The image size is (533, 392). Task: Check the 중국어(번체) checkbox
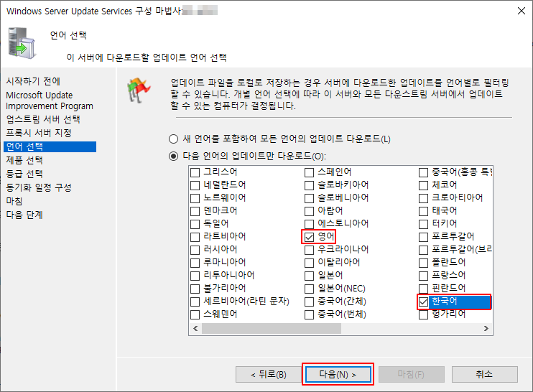[x=309, y=314]
